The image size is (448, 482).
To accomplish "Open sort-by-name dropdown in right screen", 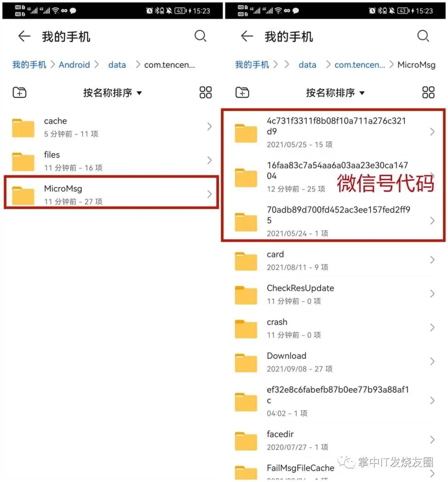I will tap(336, 92).
